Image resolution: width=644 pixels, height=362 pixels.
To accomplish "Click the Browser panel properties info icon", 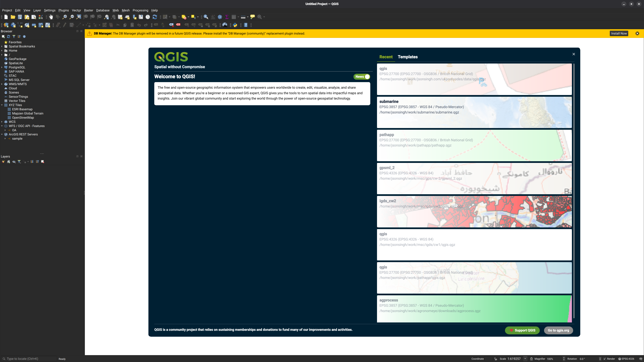I will (x=24, y=37).
